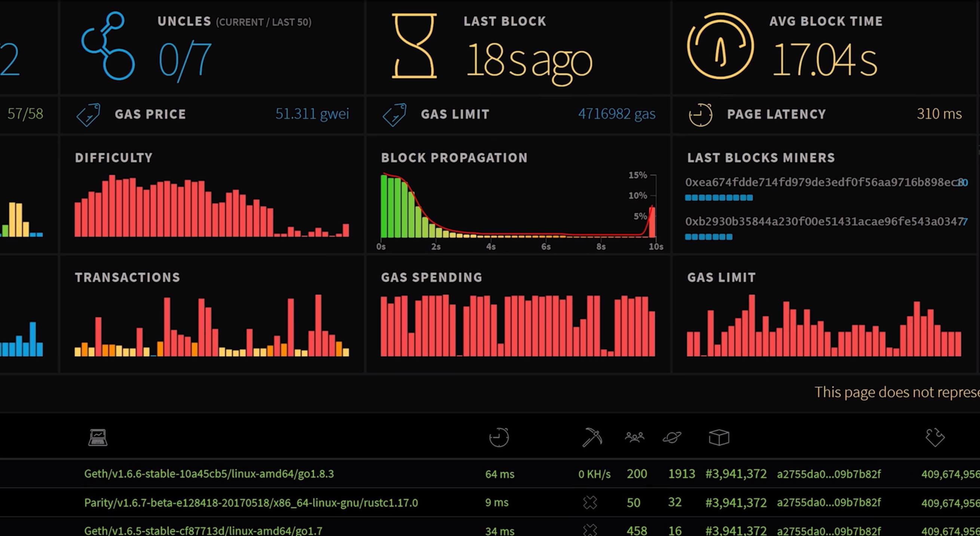Sort nodes by the laptop node-name column icon
The width and height of the screenshot is (980, 536).
point(98,438)
